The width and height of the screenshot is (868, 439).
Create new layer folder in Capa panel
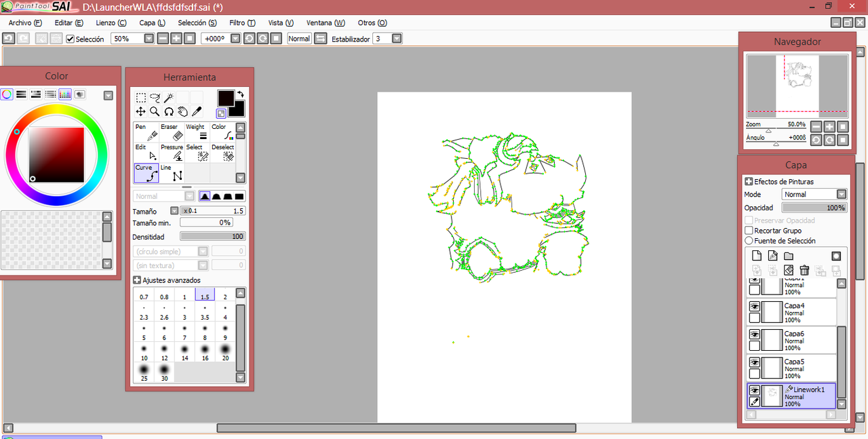[789, 256]
